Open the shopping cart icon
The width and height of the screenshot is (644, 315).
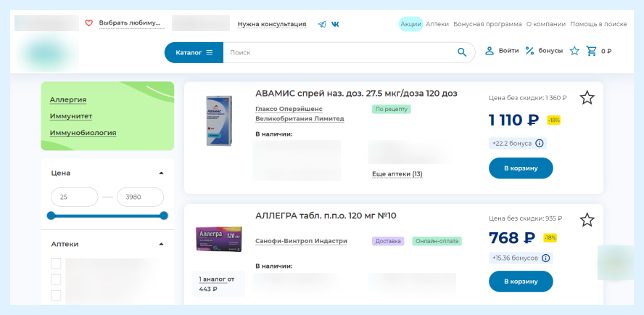pyautogui.click(x=592, y=51)
